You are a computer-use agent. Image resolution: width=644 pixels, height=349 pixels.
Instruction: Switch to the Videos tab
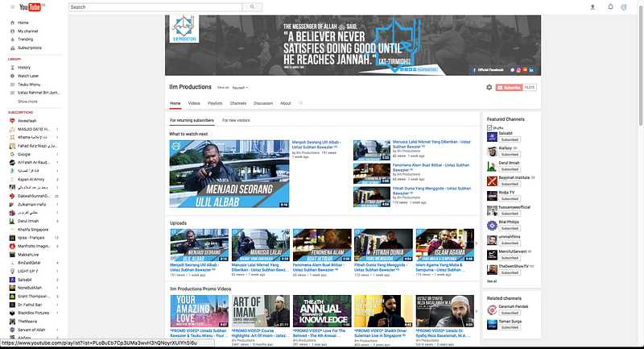point(194,103)
